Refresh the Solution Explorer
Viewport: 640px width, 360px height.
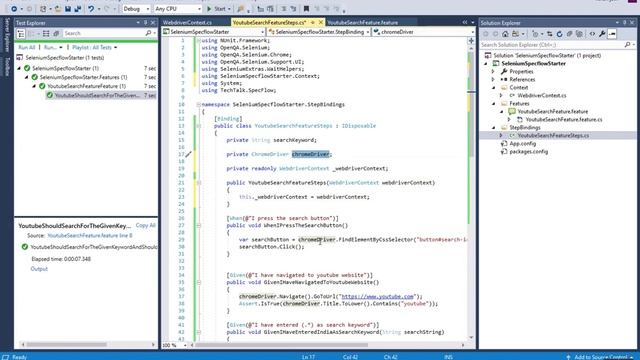[x=560, y=34]
